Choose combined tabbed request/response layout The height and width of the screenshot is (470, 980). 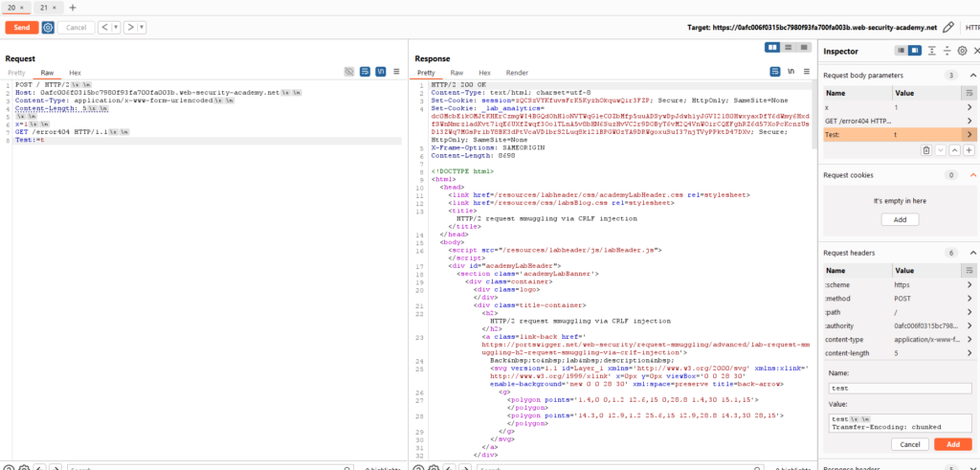(803, 47)
